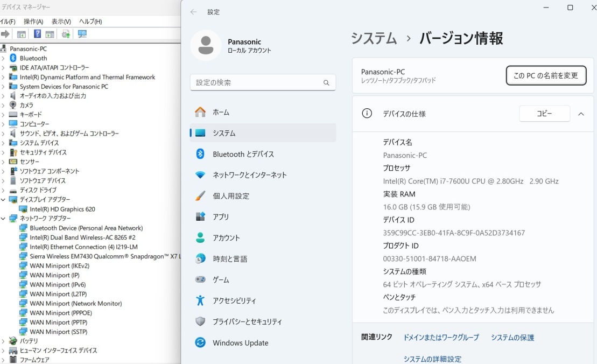Click the info icon beside デバイスの仕様

pos(367,114)
